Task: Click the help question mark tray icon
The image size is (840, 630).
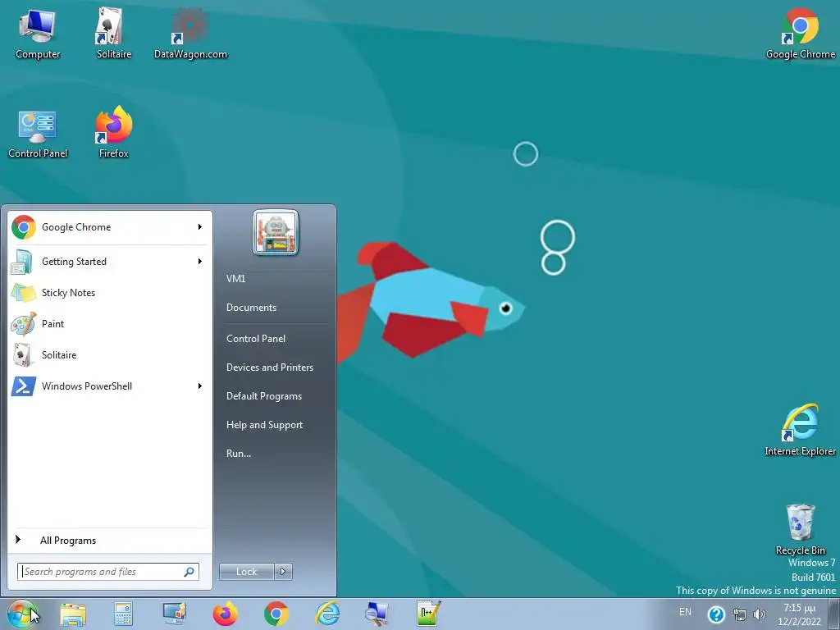Action: pyautogui.click(x=715, y=614)
